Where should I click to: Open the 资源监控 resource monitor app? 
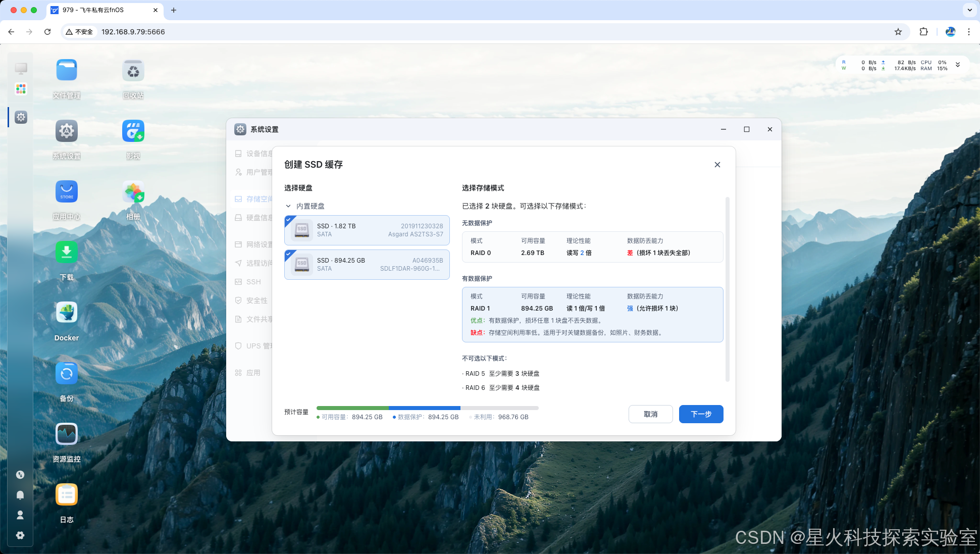pyautogui.click(x=67, y=434)
